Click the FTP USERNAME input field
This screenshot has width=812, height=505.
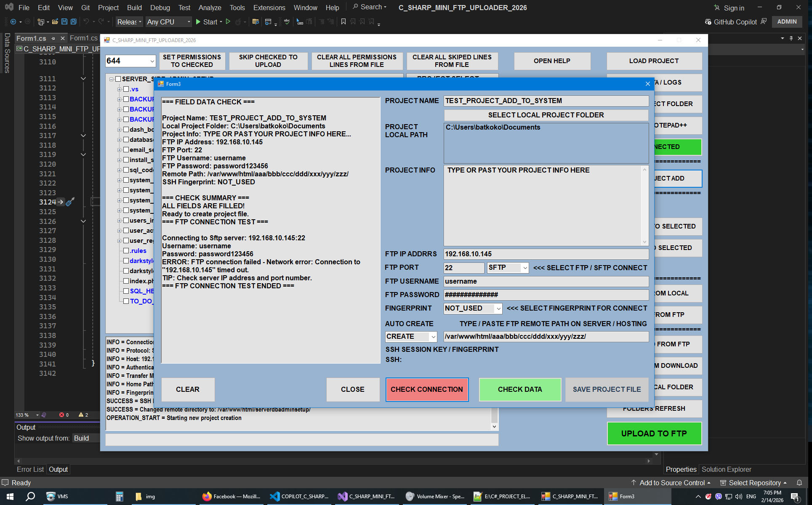tap(546, 281)
